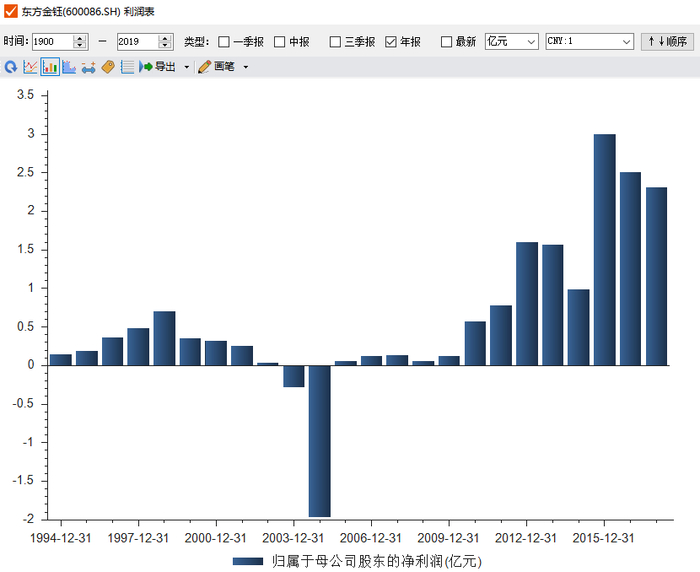
Task: Click the 导出 export button
Action: pos(157,67)
